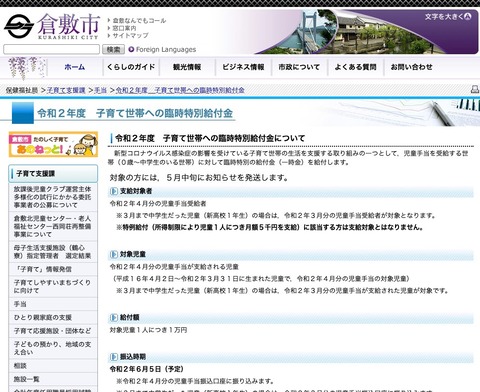Viewport: 480px width, 392px height.
Task: Click the 支給対象者 section arrow icon
Action: pyautogui.click(x=114, y=191)
